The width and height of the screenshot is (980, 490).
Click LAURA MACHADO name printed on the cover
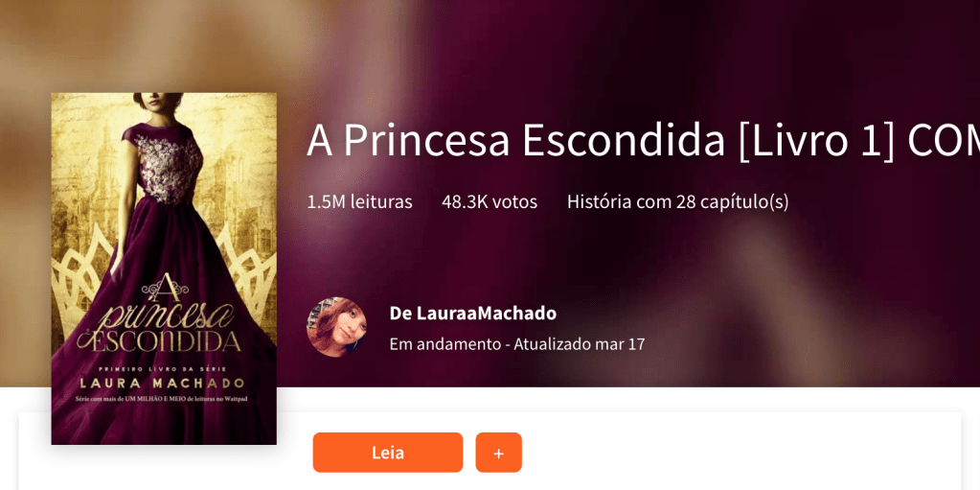(164, 382)
